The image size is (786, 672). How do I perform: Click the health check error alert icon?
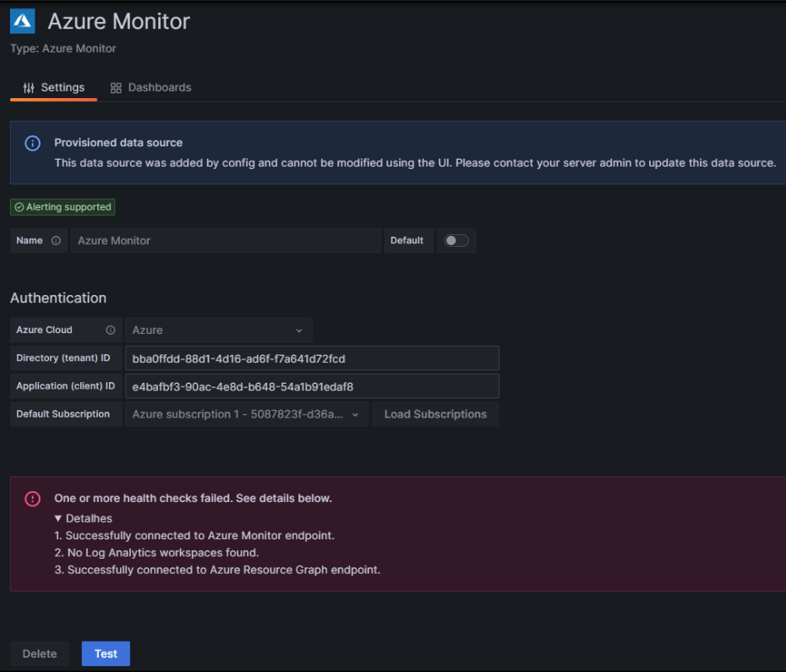pyautogui.click(x=33, y=499)
